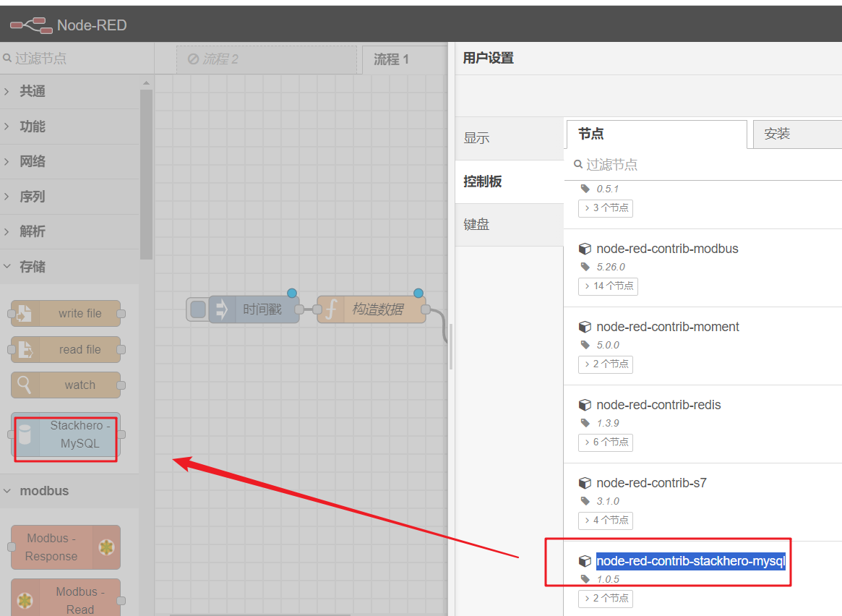Screen dimensions: 842x616
Task: Click the inject arrow icon on 时间戳 node
Action: click(x=221, y=309)
